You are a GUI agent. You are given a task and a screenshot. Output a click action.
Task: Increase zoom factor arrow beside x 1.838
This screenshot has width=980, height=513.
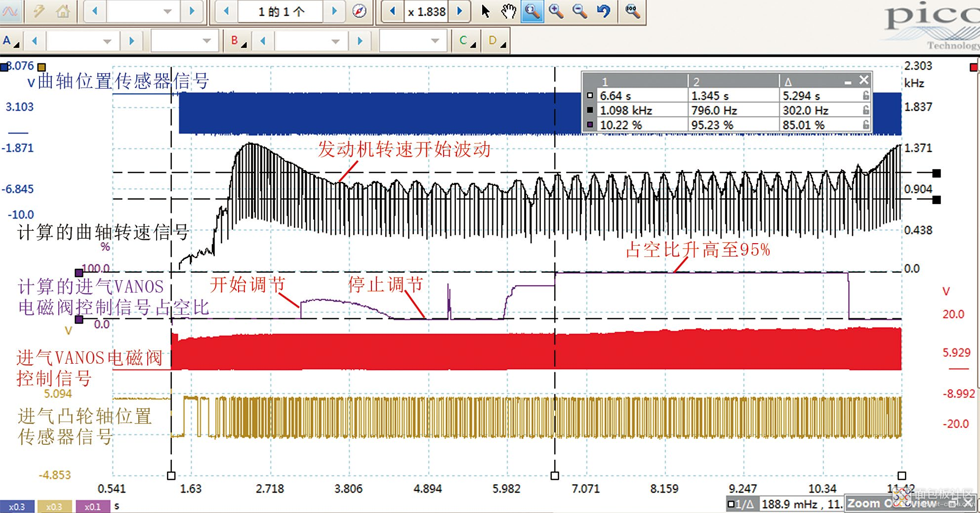click(x=459, y=11)
